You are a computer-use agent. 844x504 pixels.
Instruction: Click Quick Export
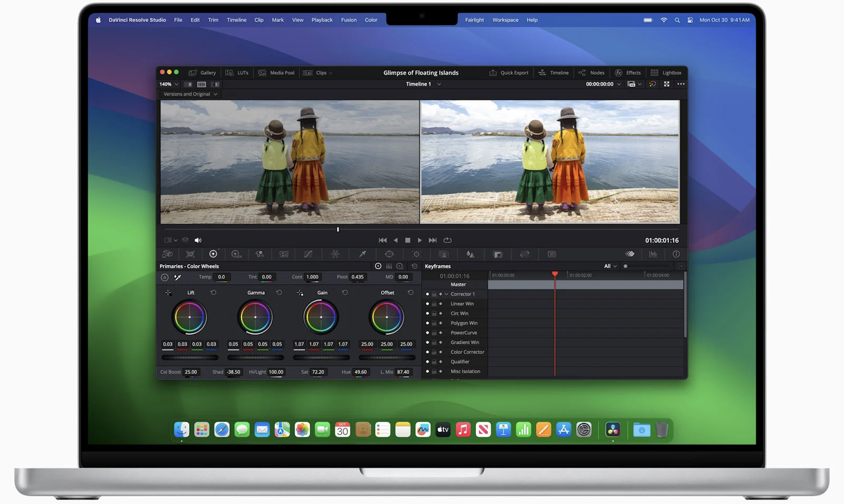509,73
